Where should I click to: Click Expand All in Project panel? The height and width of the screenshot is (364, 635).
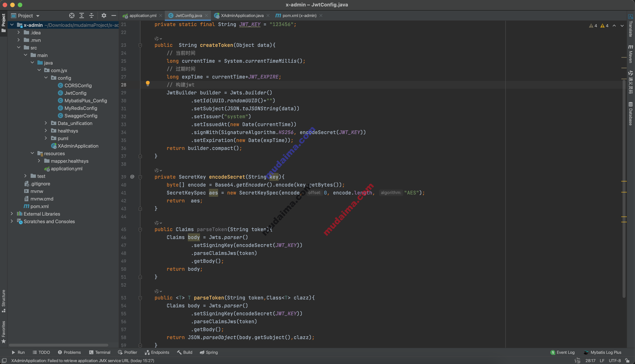[82, 15]
